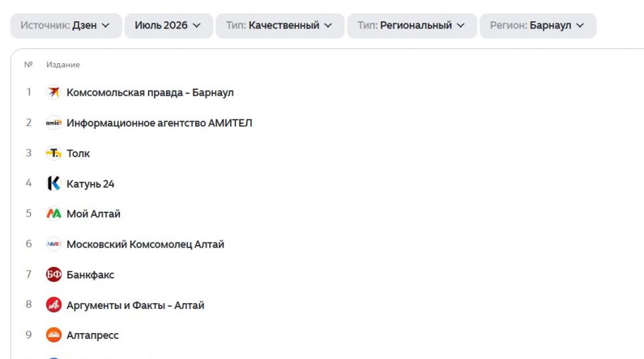Open the Московский Комсомолец Алтай link
644x359 pixels.
pos(145,244)
